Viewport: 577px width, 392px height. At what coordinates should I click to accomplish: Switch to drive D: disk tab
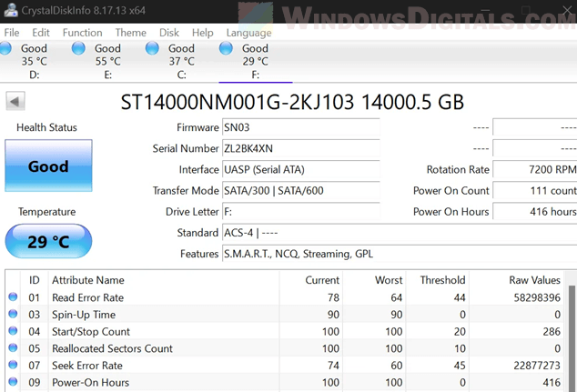coord(34,62)
